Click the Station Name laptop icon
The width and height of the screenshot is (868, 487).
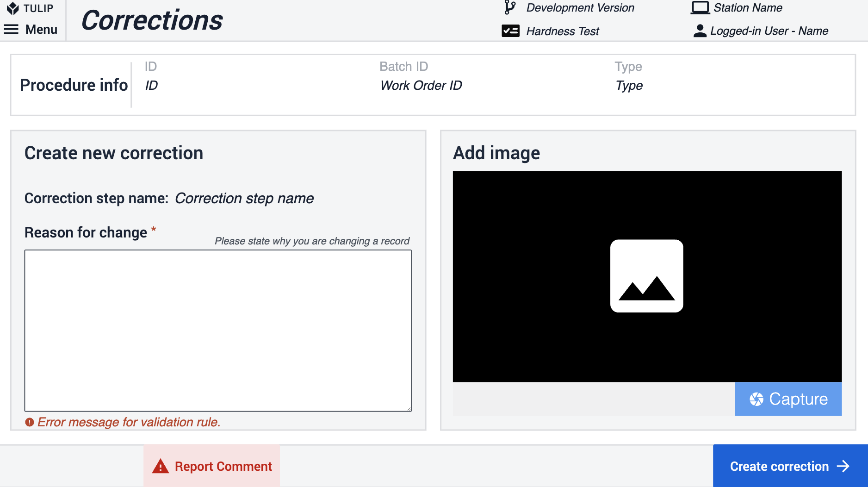[701, 7]
